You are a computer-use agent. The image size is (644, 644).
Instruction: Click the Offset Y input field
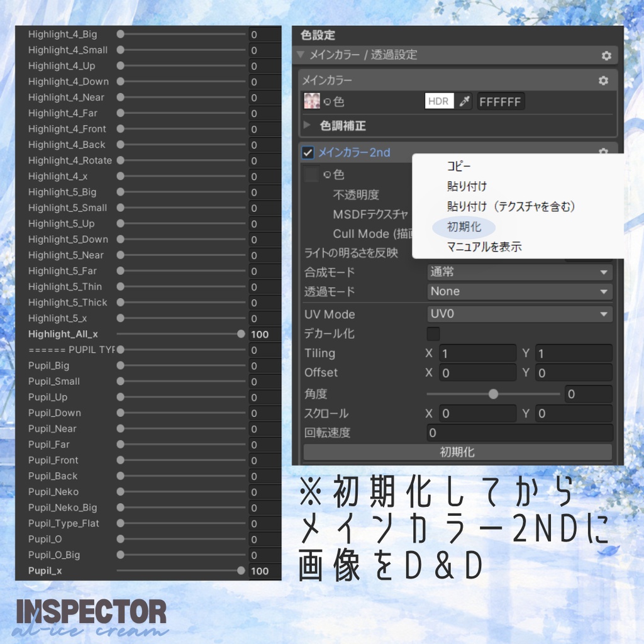point(574,373)
